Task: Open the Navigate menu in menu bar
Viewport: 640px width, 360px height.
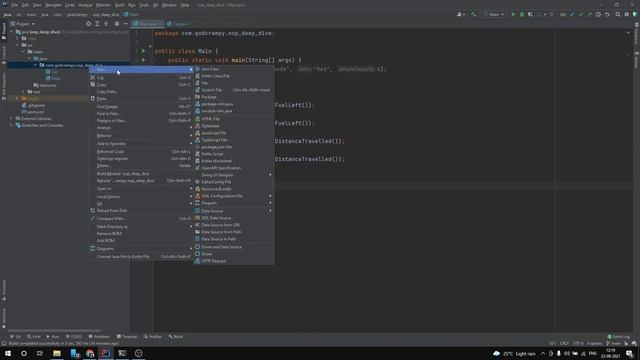Action: [x=53, y=5]
